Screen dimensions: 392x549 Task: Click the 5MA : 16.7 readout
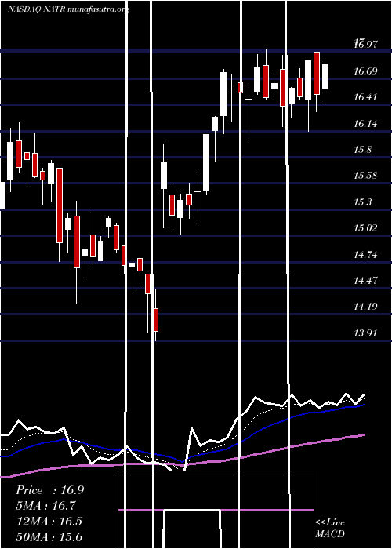click(x=45, y=506)
